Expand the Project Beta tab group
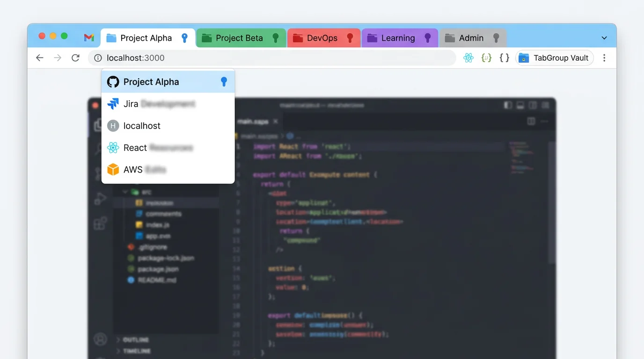The height and width of the screenshot is (359, 644). tap(240, 38)
